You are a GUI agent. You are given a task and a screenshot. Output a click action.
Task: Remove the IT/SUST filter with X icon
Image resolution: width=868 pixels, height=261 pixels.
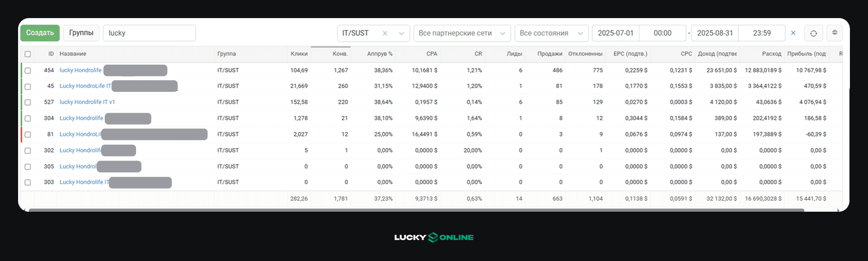coord(385,33)
